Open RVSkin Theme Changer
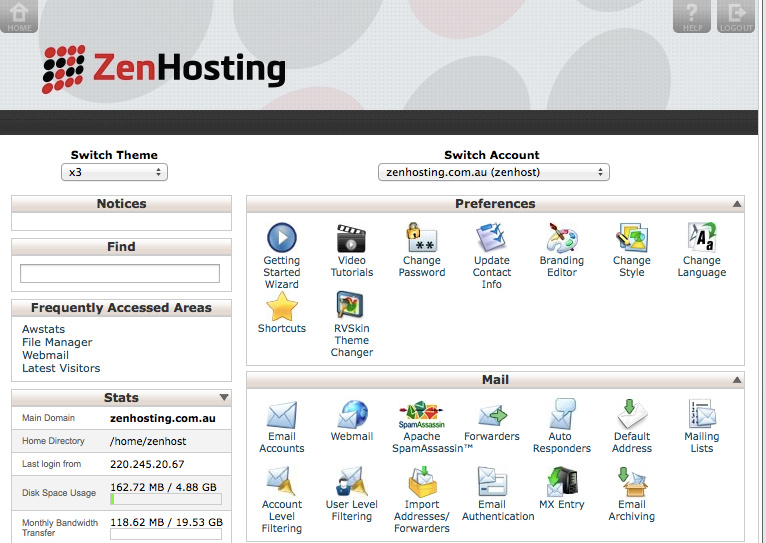 coord(351,306)
